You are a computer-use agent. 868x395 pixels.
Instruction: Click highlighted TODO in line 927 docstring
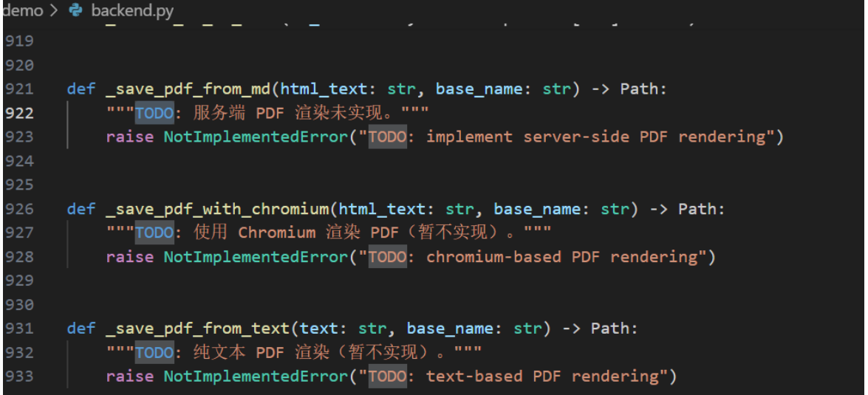click(x=154, y=233)
